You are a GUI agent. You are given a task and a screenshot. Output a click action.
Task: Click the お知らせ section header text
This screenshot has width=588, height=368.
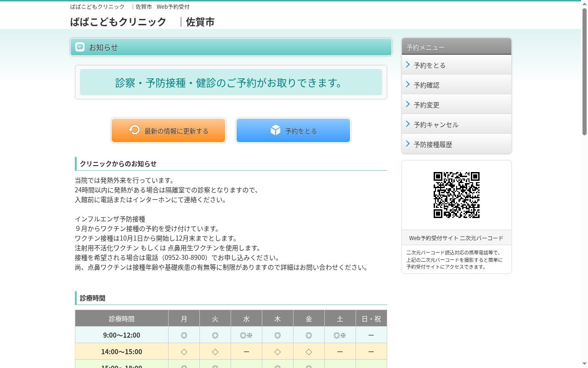pos(103,47)
